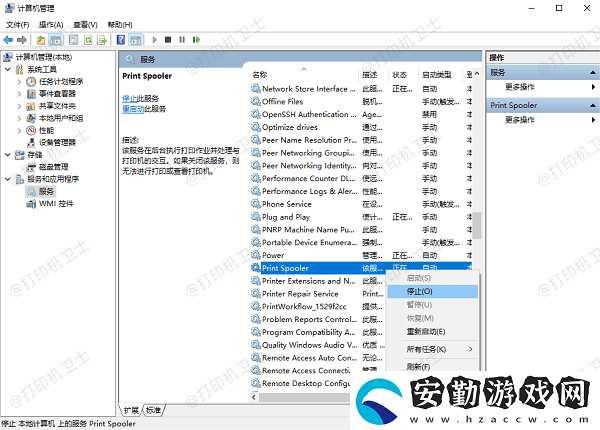Viewport: 600px width, 430px height.
Task: Select the WMI Control tree icon
Action: (x=31, y=204)
